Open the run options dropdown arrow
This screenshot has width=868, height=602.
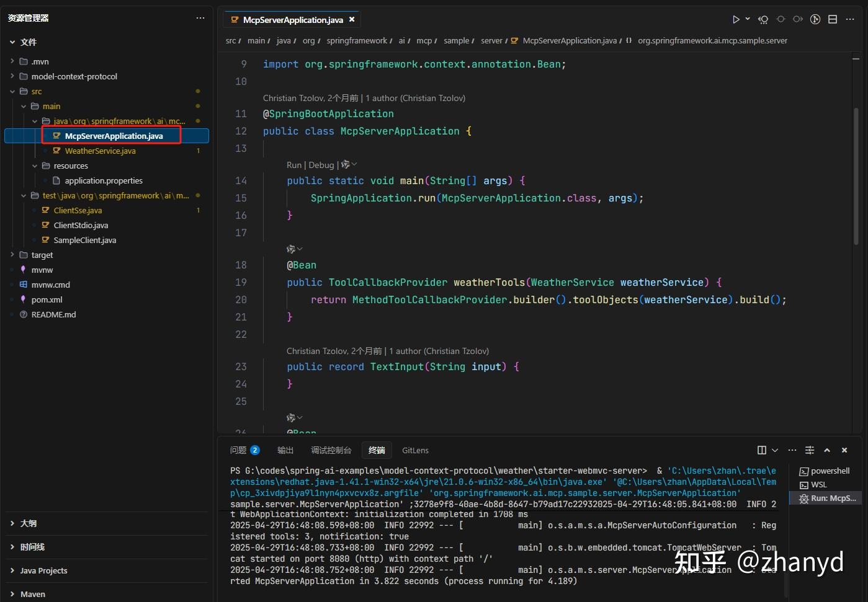pyautogui.click(x=748, y=19)
